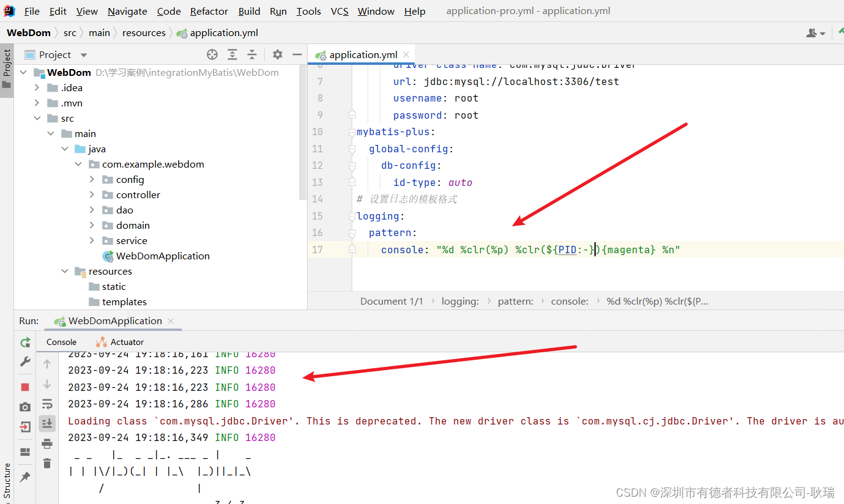The width and height of the screenshot is (844, 504).
Task: Click the up arrow in console toolbar
Action: point(47,364)
